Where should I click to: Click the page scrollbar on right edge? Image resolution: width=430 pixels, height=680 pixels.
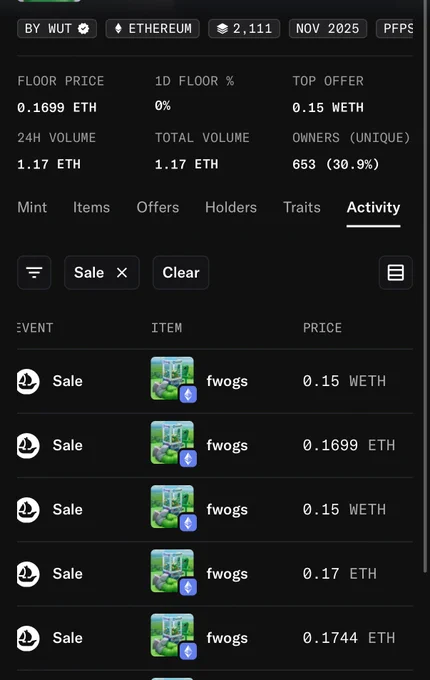[425, 286]
